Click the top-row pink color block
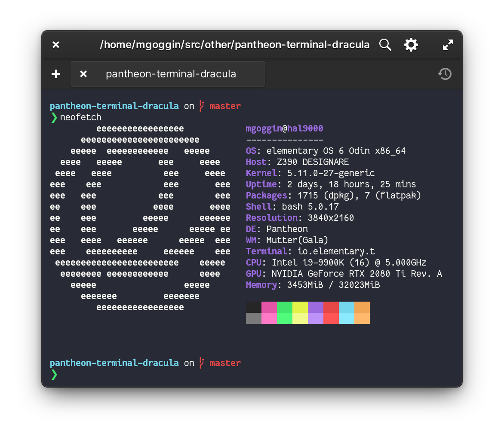Image resolution: width=504 pixels, height=440 pixels. (x=269, y=307)
